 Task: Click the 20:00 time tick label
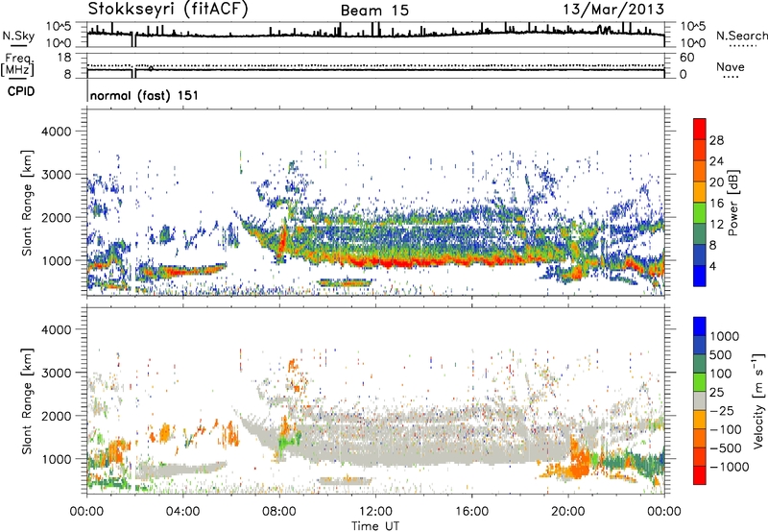click(x=567, y=512)
